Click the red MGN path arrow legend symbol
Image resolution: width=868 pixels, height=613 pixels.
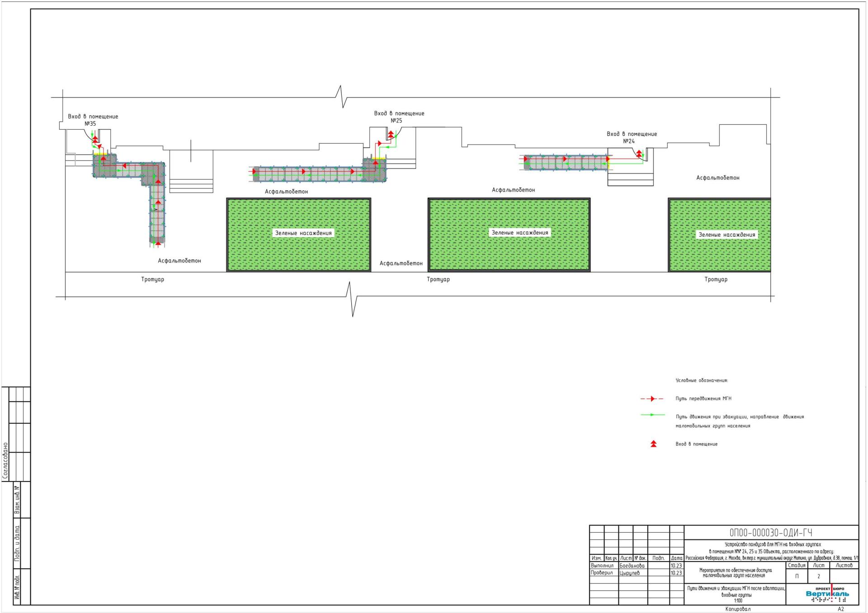[652, 398]
